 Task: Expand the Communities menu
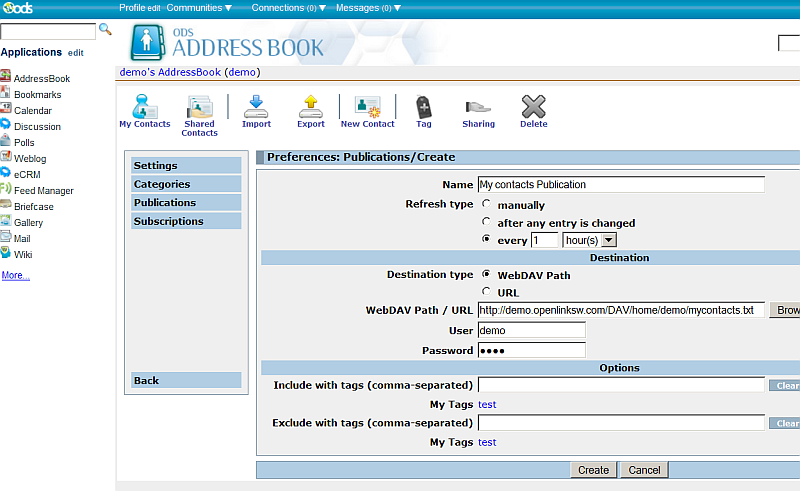199,8
